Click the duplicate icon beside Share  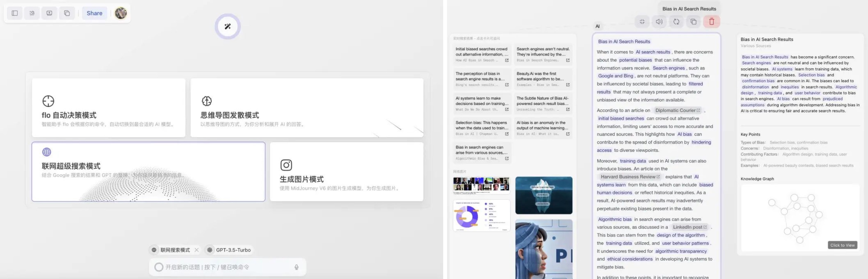pos(67,13)
